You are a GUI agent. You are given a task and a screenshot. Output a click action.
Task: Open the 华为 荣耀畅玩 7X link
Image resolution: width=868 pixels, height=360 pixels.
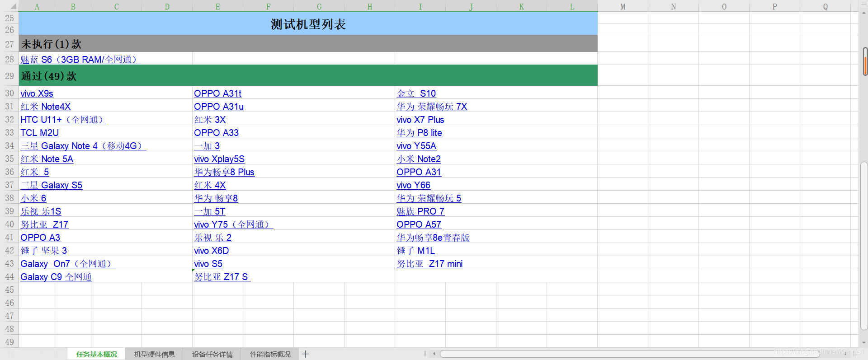pos(432,107)
